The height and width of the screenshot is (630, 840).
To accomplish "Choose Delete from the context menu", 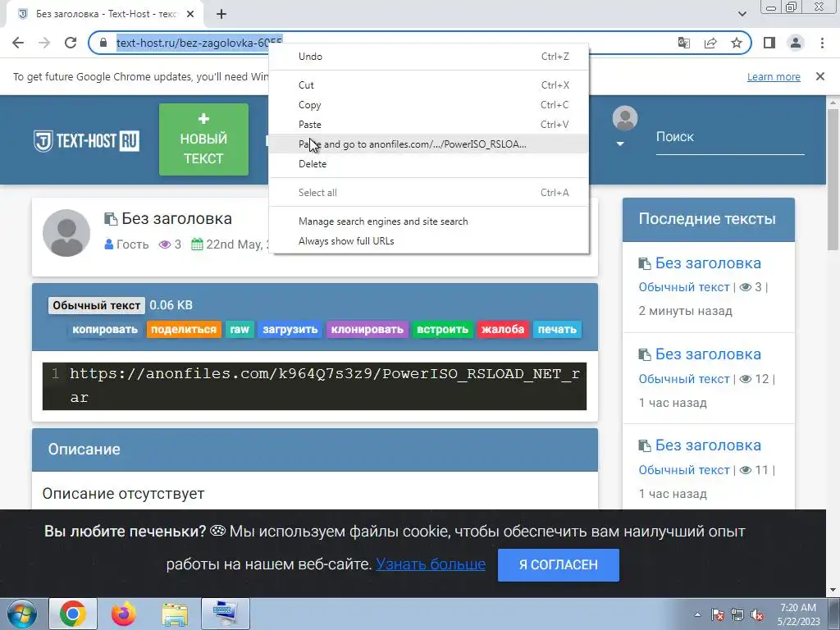I will 428,164.
